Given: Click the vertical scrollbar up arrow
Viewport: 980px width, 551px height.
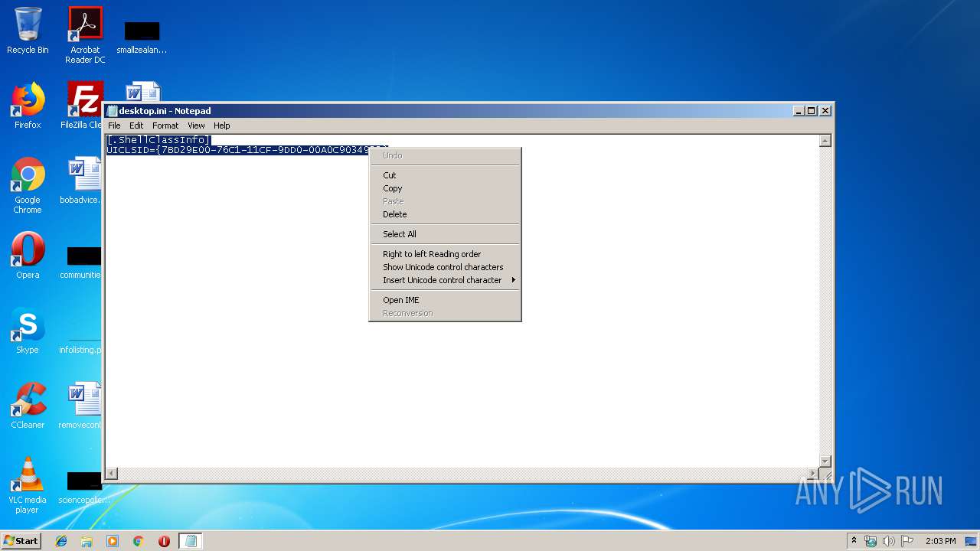Looking at the screenshot, I should (x=825, y=141).
